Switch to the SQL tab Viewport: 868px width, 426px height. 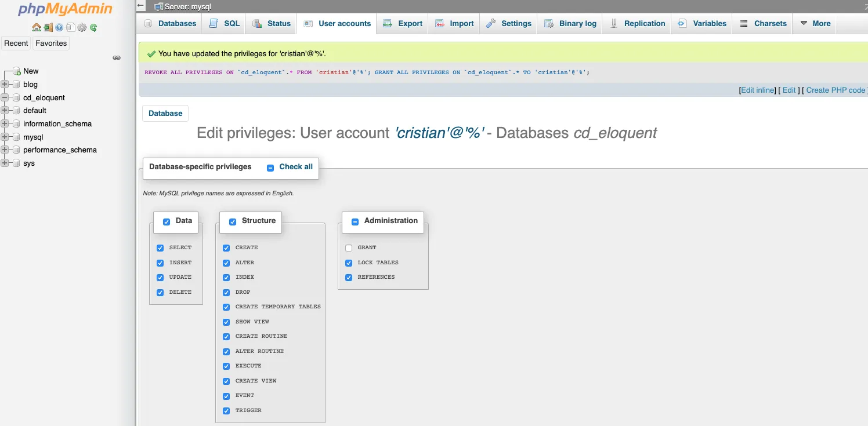[x=225, y=24]
